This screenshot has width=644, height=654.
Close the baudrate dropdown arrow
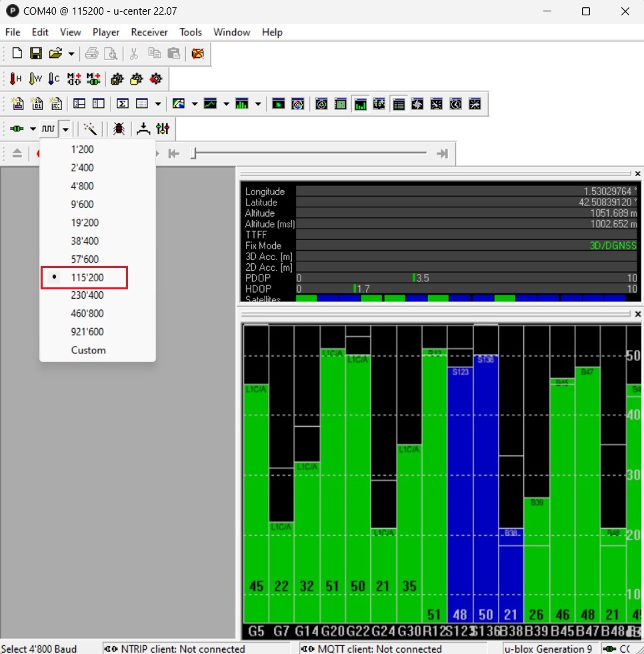(65, 129)
